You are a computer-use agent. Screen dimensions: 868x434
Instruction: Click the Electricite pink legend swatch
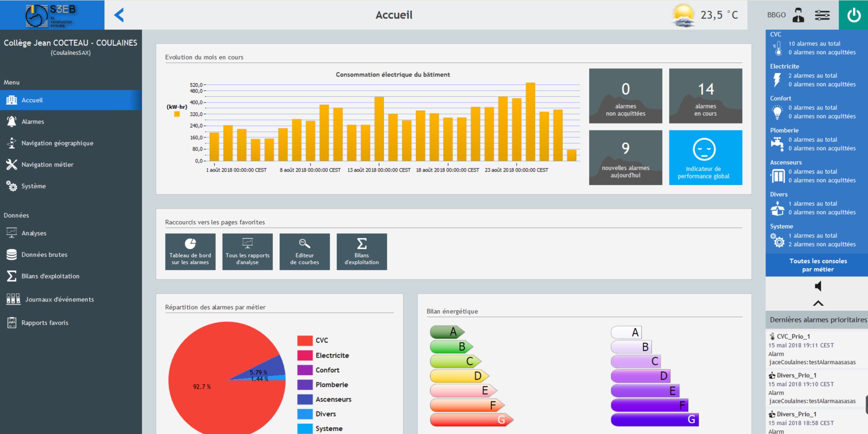point(305,355)
